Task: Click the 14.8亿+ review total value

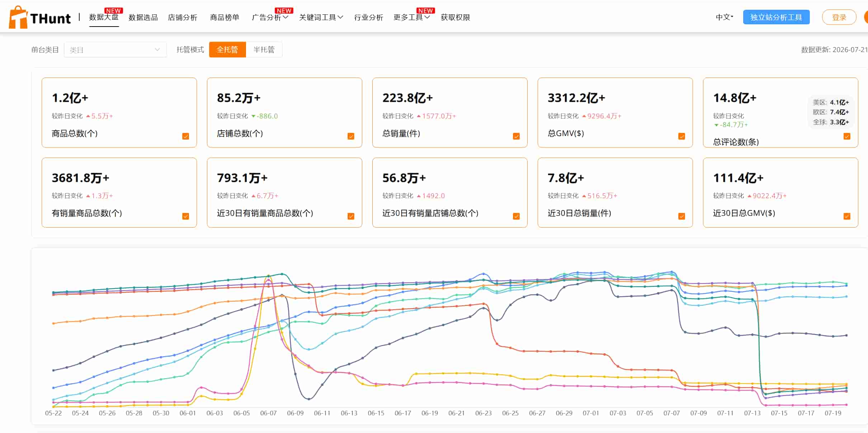Action: (735, 98)
